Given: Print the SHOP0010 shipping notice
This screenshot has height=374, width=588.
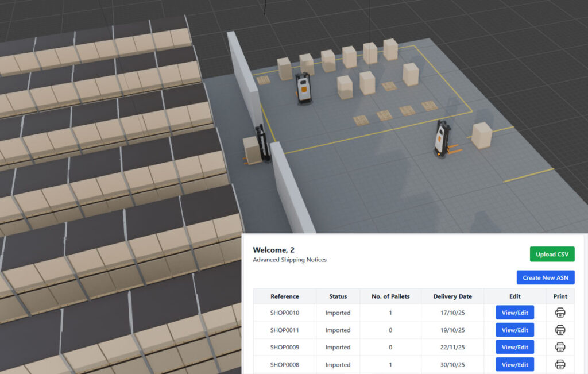Looking at the screenshot, I should coord(560,312).
